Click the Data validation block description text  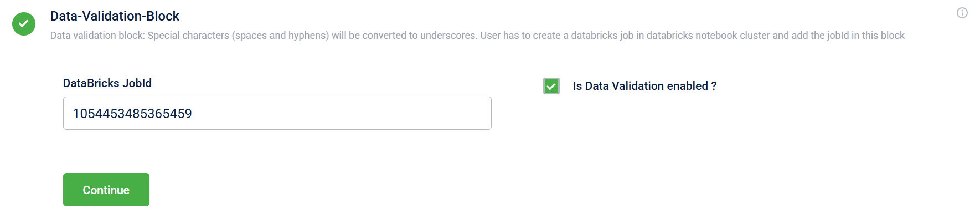click(477, 36)
